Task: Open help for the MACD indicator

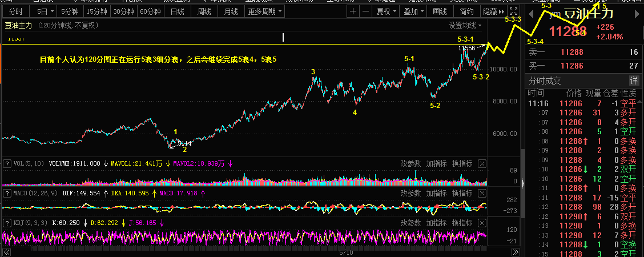Action: tap(7, 193)
